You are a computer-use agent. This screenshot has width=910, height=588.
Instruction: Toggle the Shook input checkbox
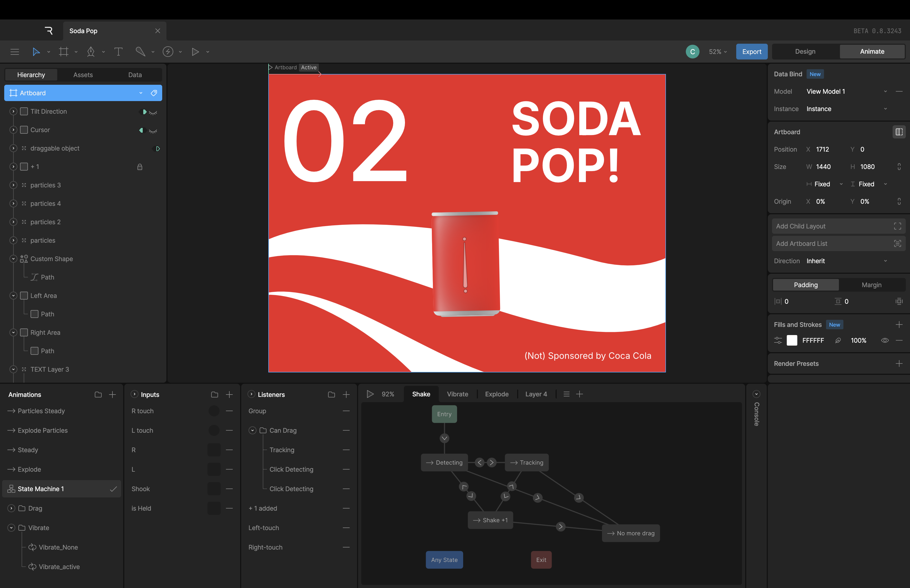click(x=214, y=489)
